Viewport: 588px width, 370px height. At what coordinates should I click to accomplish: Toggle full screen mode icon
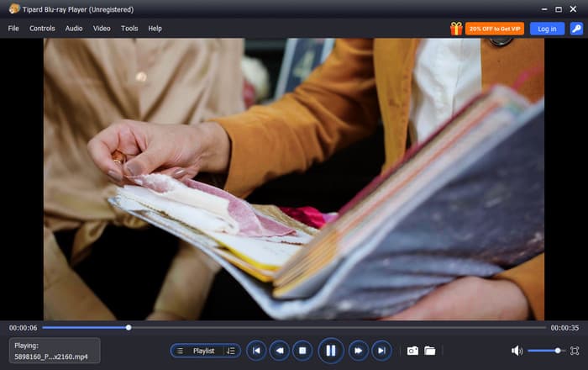pyautogui.click(x=575, y=351)
